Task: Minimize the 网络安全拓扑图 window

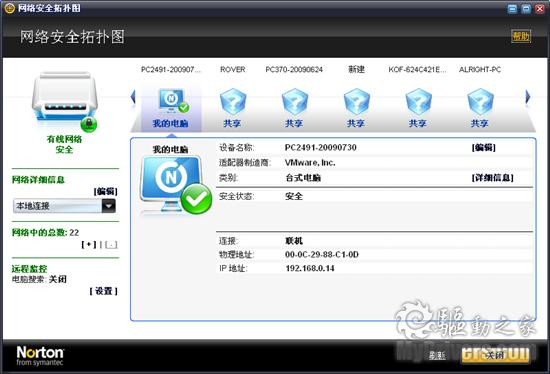Action: 512,8
